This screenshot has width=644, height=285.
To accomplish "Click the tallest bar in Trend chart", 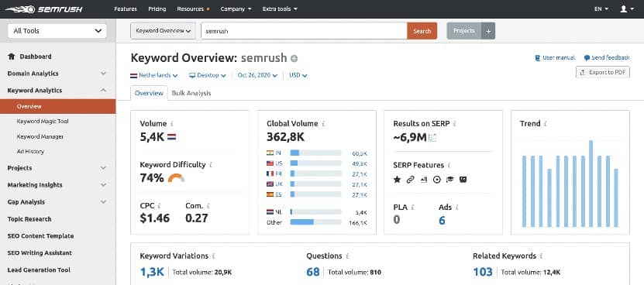I will coord(591,184).
